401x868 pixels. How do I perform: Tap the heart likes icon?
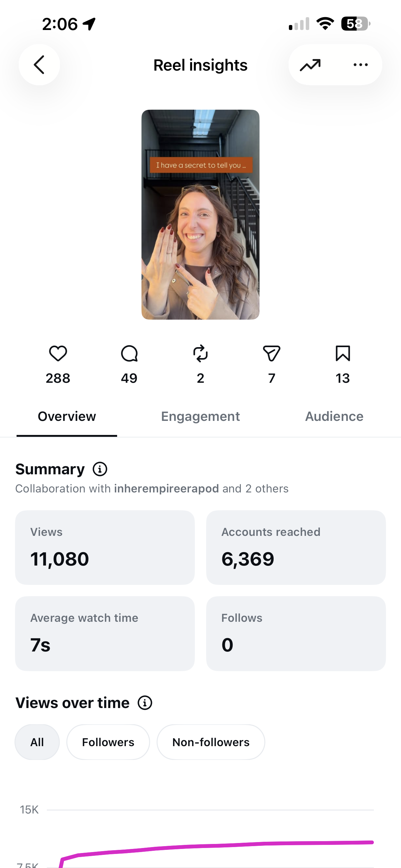[x=58, y=353]
